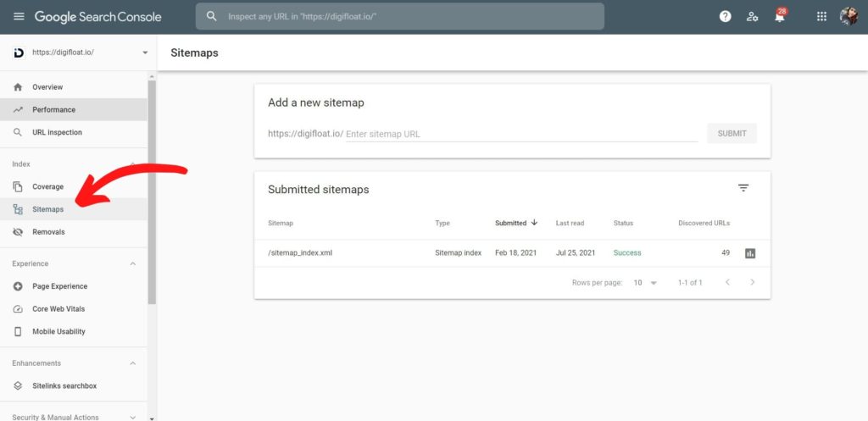Click the digifloat property logo icon
Image resolution: width=868 pixels, height=421 pixels.
point(19,53)
